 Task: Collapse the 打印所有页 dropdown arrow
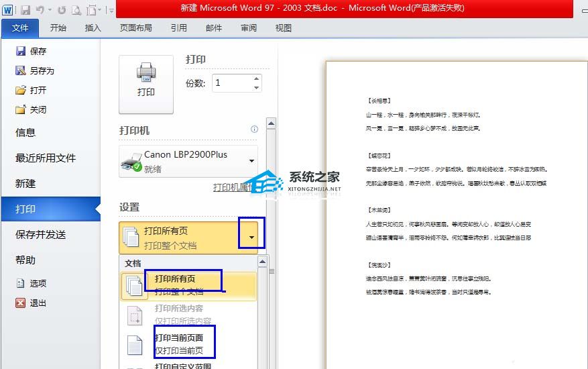[x=251, y=237]
